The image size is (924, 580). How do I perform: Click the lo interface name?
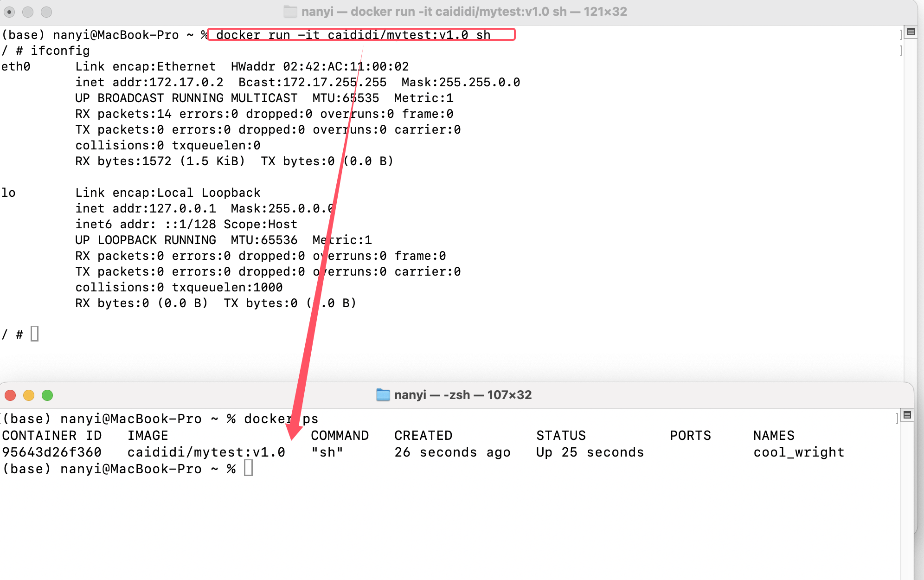click(8, 193)
